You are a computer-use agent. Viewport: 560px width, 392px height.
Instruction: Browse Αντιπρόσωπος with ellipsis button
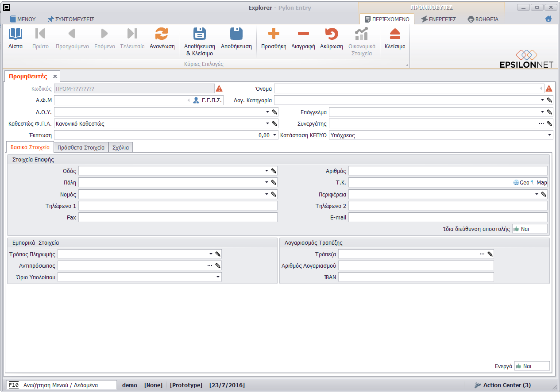pos(210,265)
